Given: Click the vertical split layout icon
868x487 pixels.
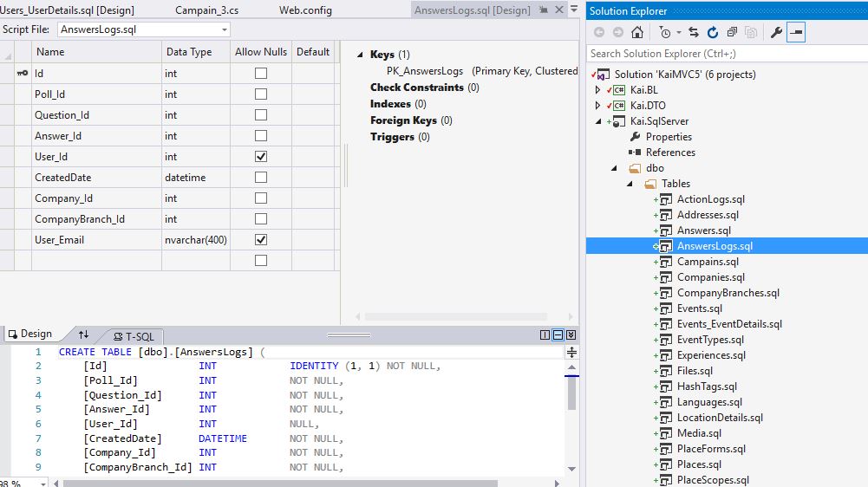Looking at the screenshot, I should pyautogui.click(x=545, y=334).
